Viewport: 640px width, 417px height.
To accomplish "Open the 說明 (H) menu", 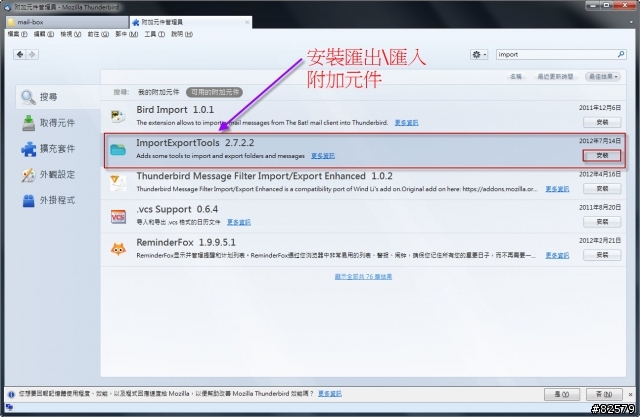I will tap(182, 34).
